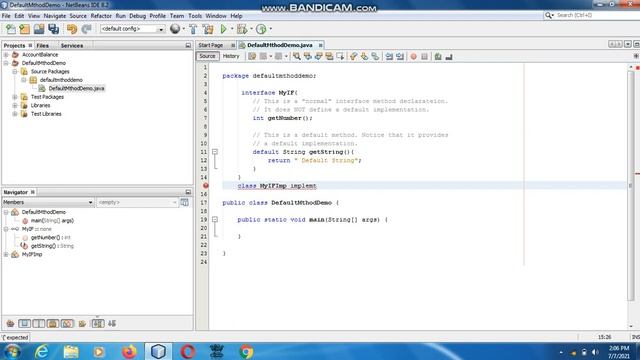640x360 pixels.
Task: Toggle bookmark icon in editor toolbar
Action: [x=375, y=56]
